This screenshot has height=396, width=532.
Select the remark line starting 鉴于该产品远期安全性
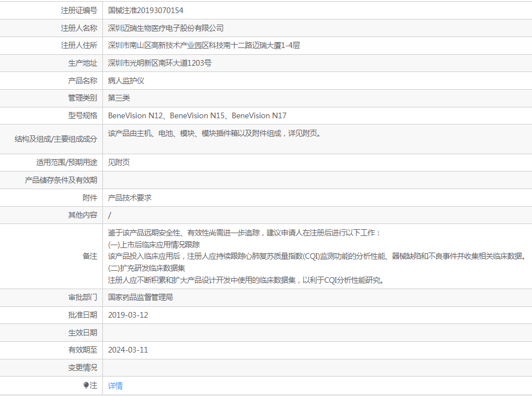(x=244, y=233)
